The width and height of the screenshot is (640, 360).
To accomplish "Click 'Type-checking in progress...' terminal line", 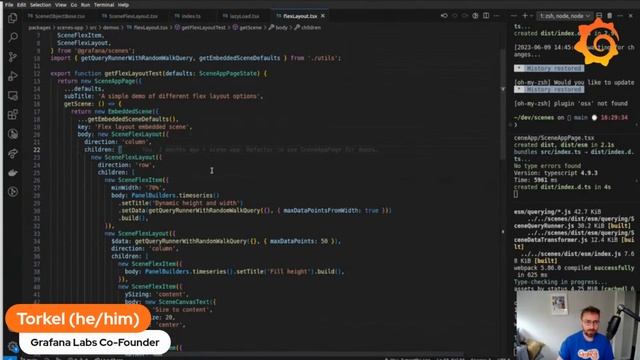I will [560, 282].
